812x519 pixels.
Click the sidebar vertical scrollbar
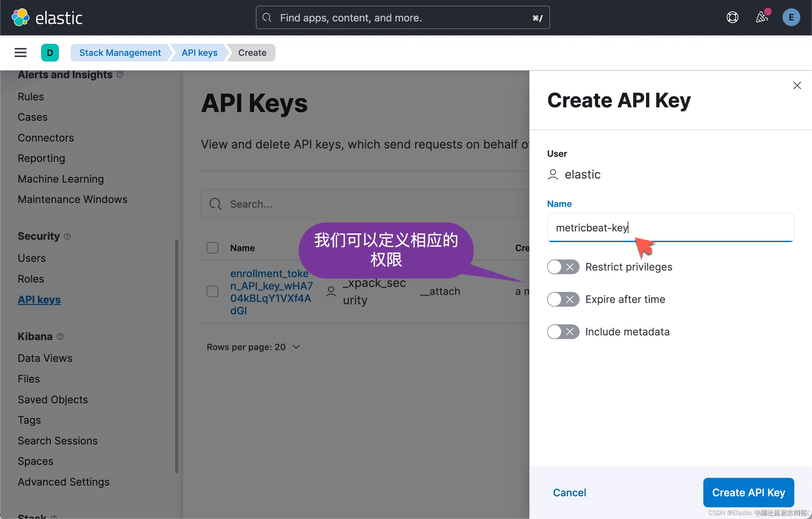[176, 356]
